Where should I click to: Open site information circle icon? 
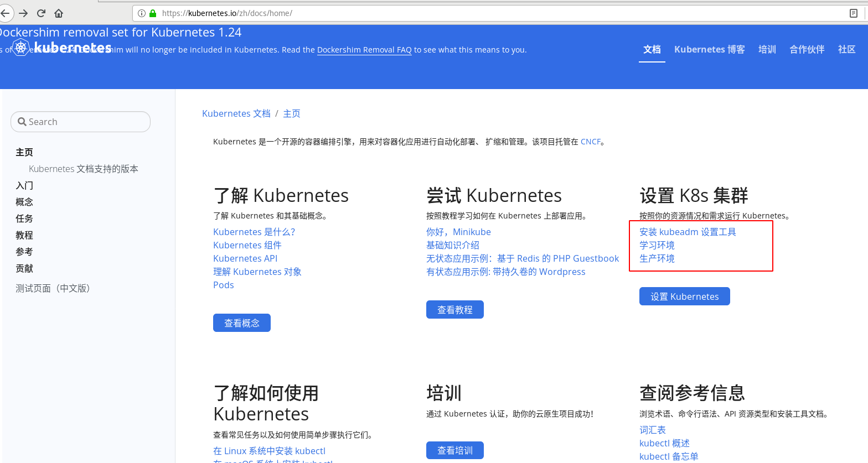142,13
